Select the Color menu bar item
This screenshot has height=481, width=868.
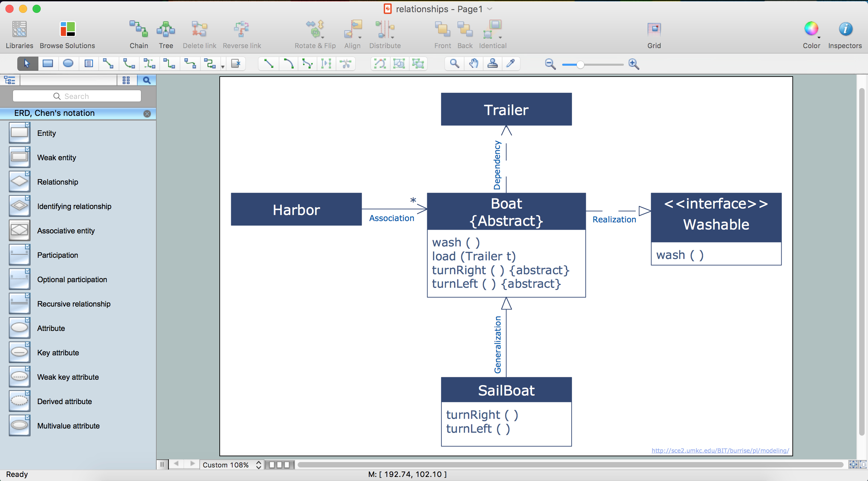point(811,33)
